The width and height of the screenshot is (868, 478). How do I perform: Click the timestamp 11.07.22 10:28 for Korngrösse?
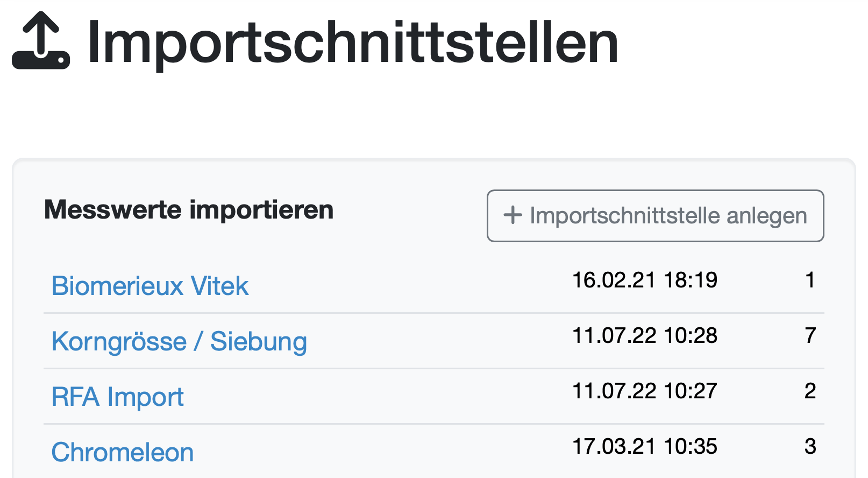pyautogui.click(x=645, y=335)
